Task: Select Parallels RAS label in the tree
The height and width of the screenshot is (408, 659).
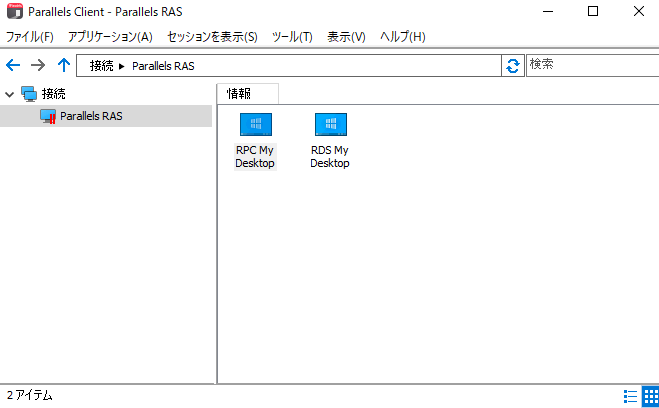Action: tap(91, 116)
